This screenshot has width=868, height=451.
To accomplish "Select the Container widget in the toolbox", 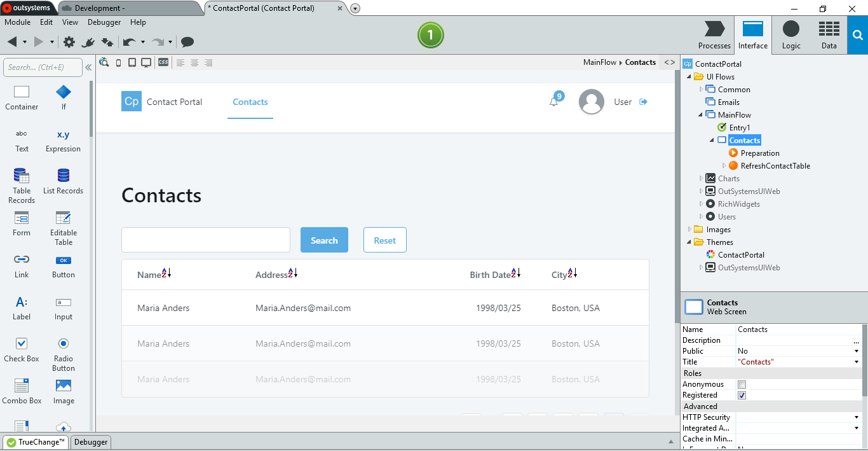I will point(22,98).
